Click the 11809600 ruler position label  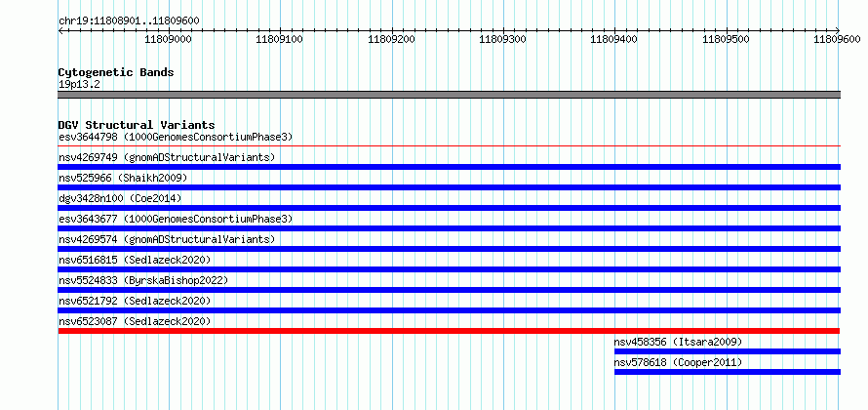838,39
